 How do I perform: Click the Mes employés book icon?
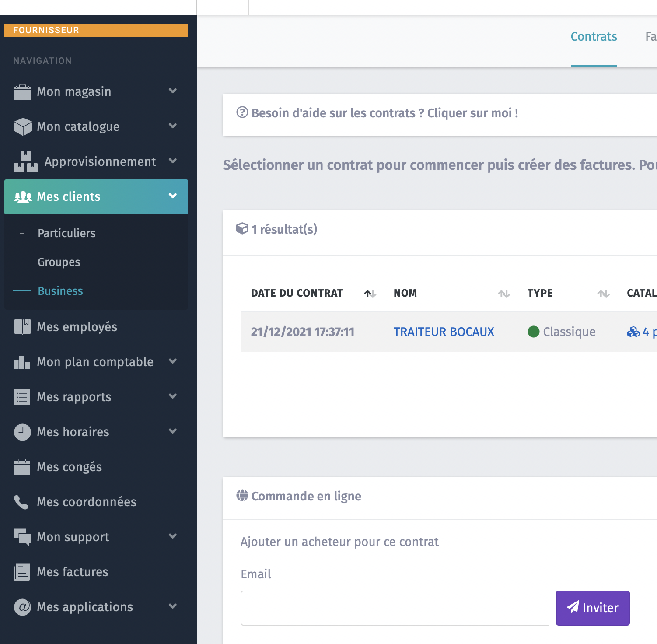(x=22, y=327)
